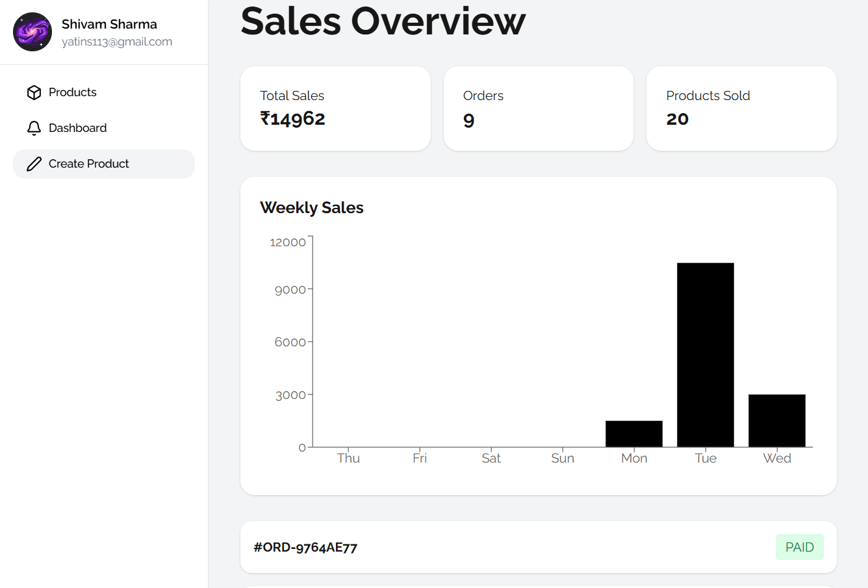Open order #ORD-9764AE77
This screenshot has width=868, height=588.
coord(305,547)
